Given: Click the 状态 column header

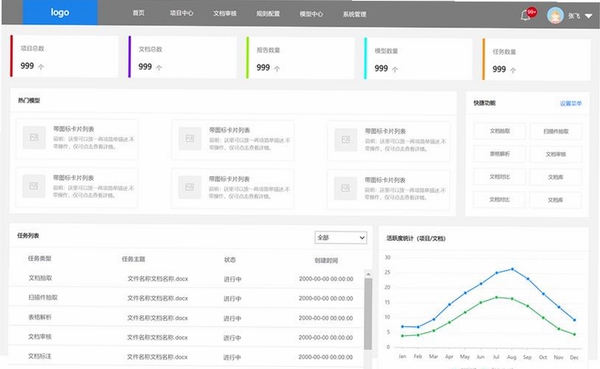Looking at the screenshot, I should (x=230, y=260).
